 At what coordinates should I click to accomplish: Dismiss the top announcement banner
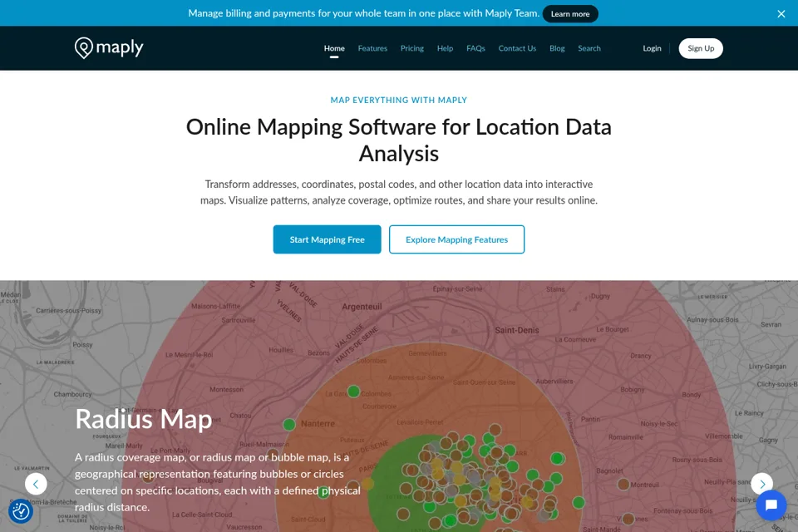point(781,14)
